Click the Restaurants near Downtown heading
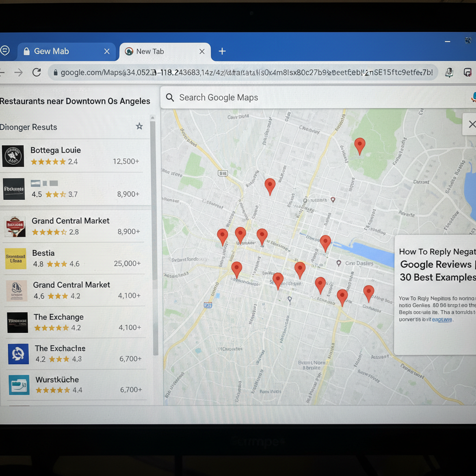 (75, 101)
